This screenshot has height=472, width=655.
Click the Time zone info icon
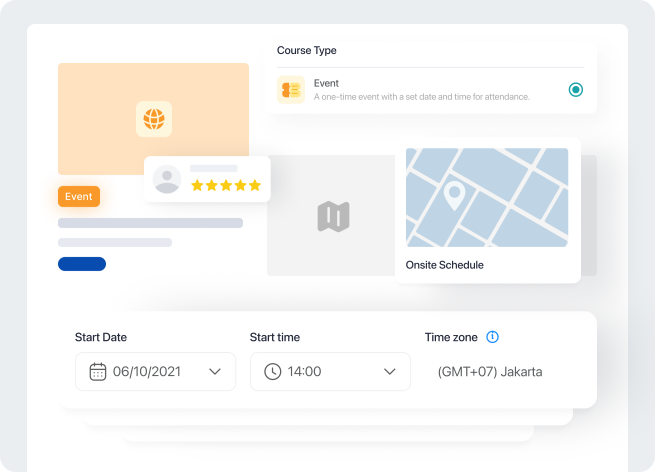[492, 337]
